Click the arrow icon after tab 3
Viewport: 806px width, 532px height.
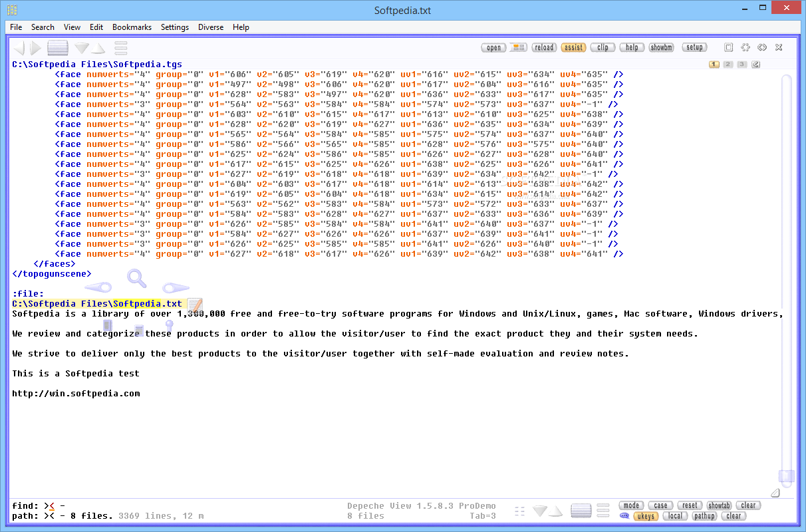(756, 65)
